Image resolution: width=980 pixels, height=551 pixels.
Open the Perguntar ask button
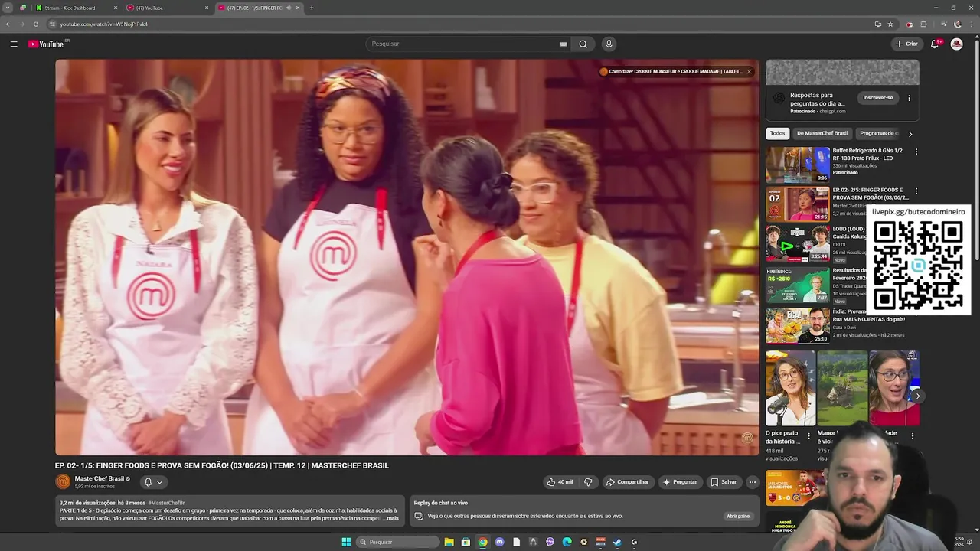(680, 482)
